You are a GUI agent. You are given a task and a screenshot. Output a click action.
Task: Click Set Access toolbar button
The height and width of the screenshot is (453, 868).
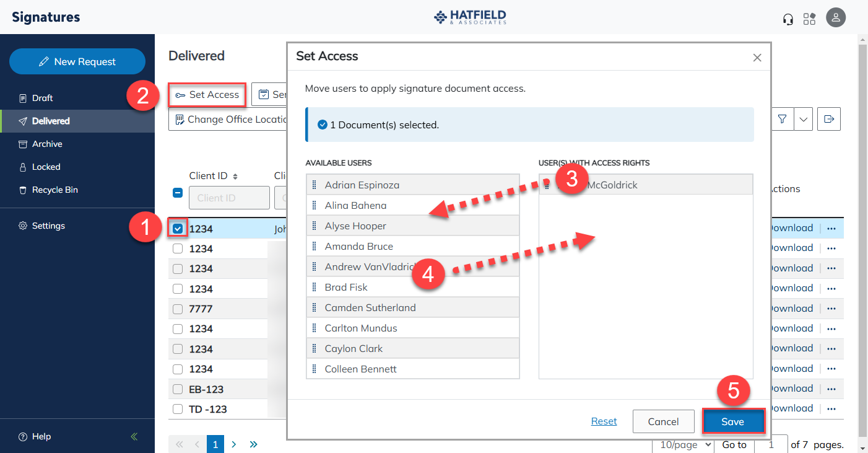click(207, 95)
